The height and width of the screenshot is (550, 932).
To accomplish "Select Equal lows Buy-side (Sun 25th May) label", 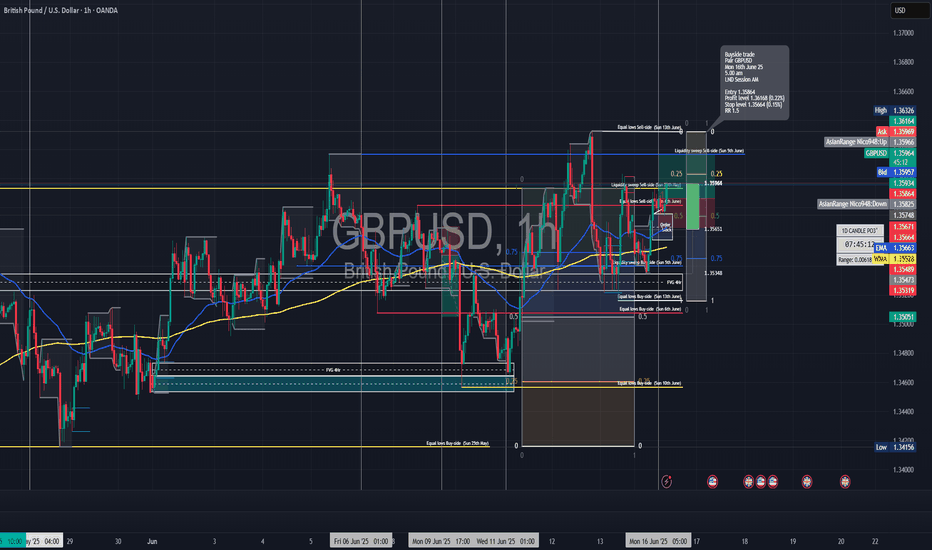I will (x=458, y=444).
